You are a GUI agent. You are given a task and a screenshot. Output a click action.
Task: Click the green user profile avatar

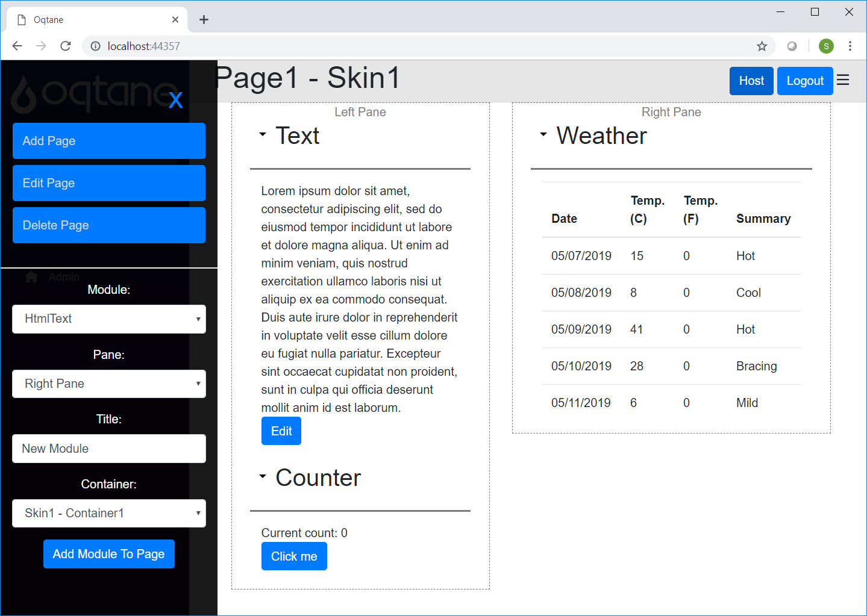pos(826,46)
